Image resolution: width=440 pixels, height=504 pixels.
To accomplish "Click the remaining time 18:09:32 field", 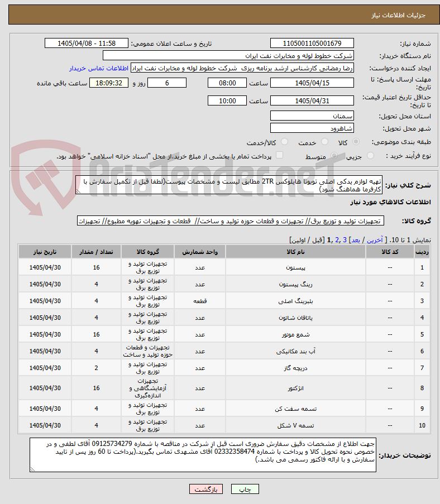I will click(109, 83).
